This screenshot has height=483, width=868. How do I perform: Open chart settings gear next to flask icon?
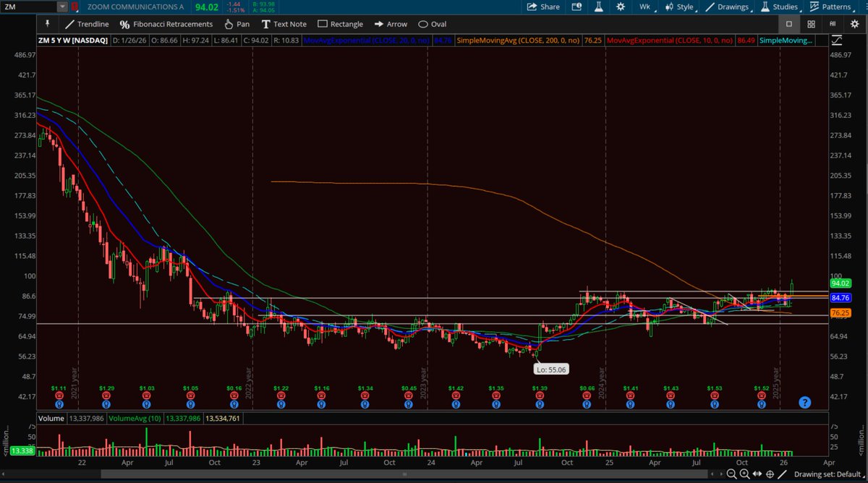pos(620,7)
